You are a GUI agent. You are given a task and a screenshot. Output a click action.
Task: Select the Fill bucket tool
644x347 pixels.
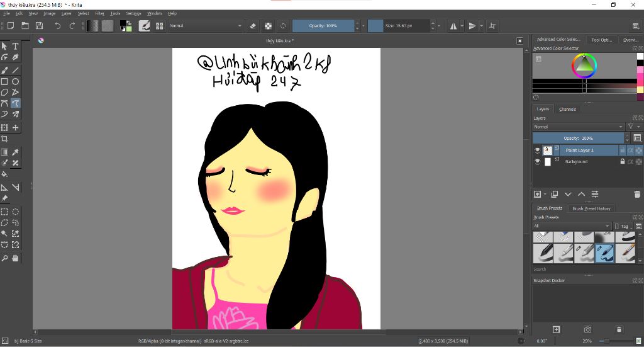tap(4, 174)
